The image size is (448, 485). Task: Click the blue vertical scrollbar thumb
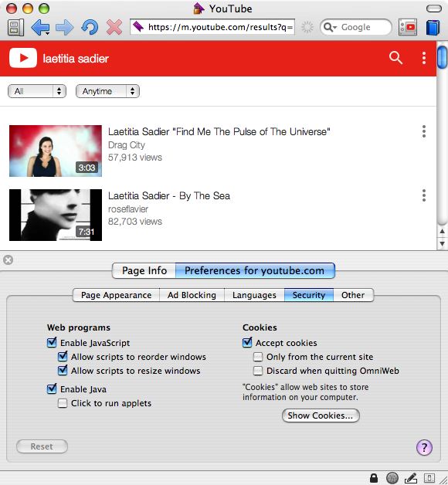pyautogui.click(x=442, y=57)
